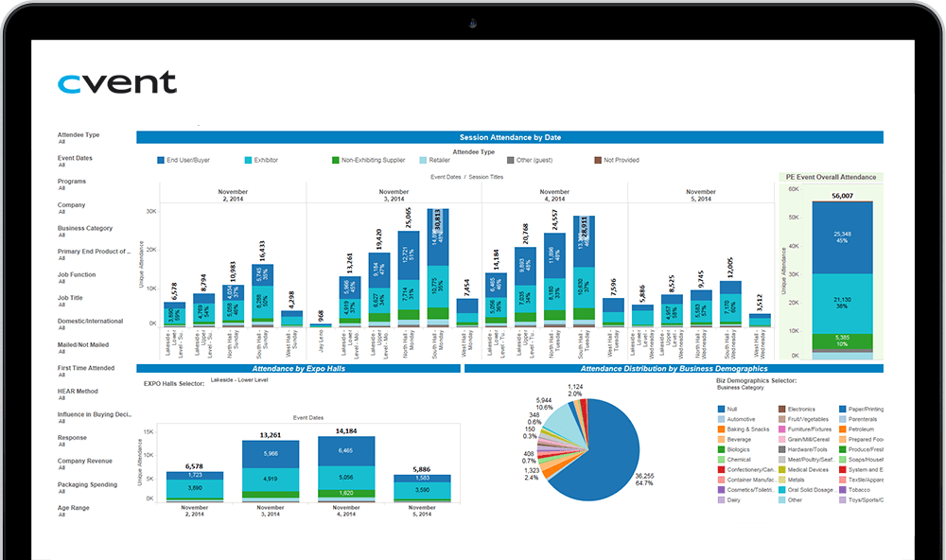Open the Attendee Type filter
This screenshot has width=946, height=560.
[x=79, y=135]
